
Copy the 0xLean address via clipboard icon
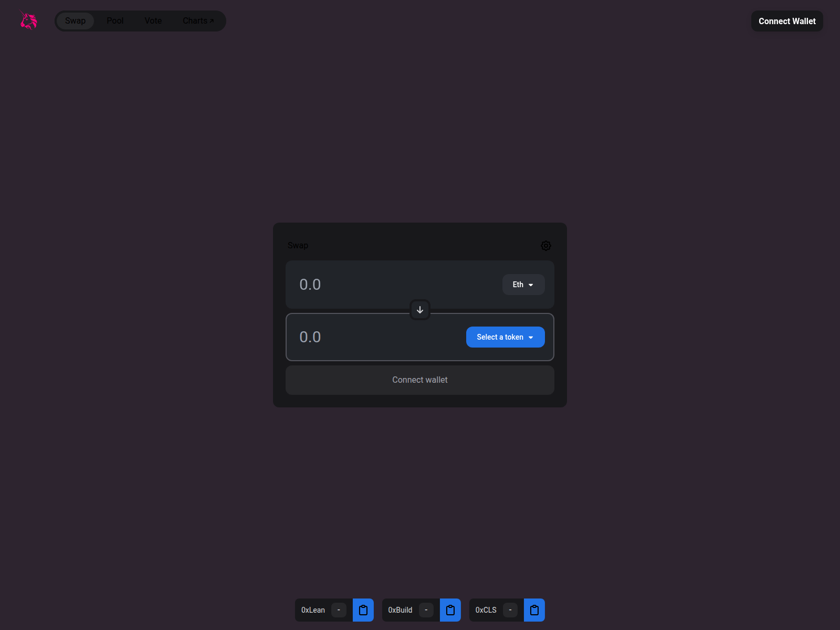[363, 610]
